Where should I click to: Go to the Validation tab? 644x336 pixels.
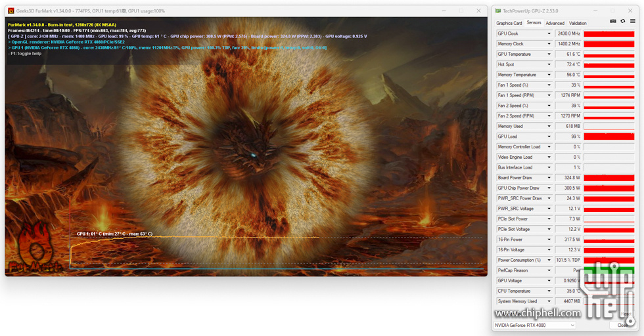[x=578, y=24]
